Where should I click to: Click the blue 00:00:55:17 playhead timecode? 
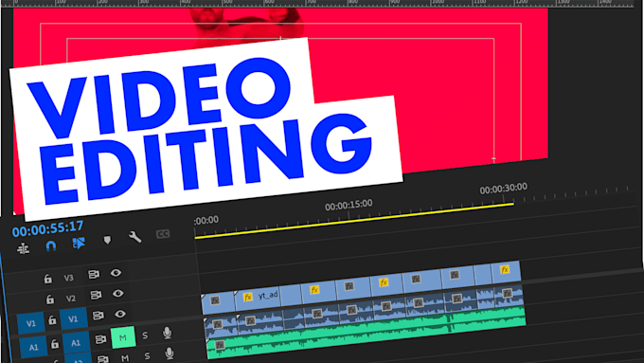tap(47, 228)
